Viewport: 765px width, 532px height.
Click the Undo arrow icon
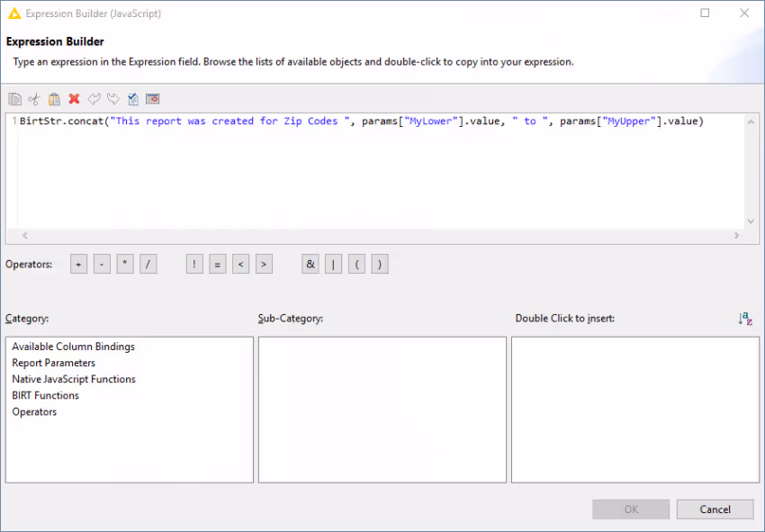click(x=94, y=99)
